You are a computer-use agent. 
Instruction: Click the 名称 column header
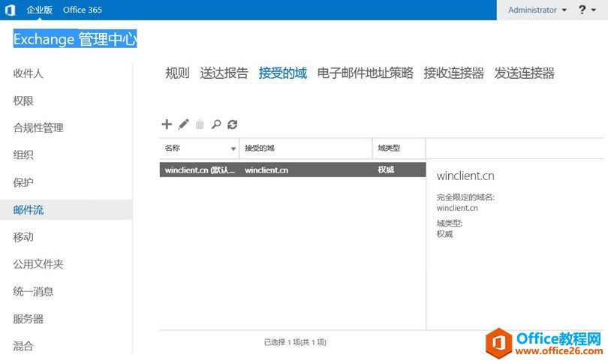pyautogui.click(x=199, y=148)
